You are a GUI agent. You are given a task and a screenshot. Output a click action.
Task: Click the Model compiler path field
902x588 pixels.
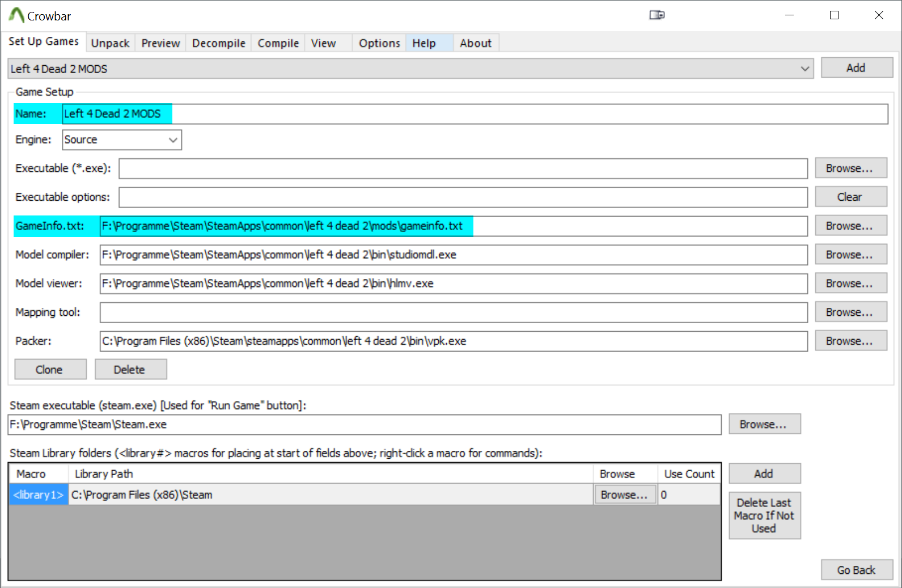click(x=454, y=255)
